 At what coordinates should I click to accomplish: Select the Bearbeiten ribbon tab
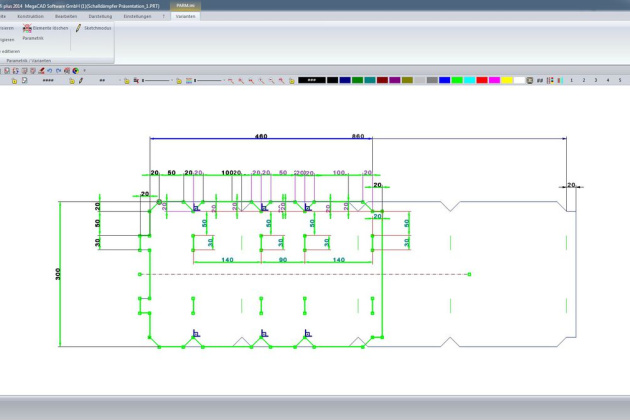tap(66, 17)
